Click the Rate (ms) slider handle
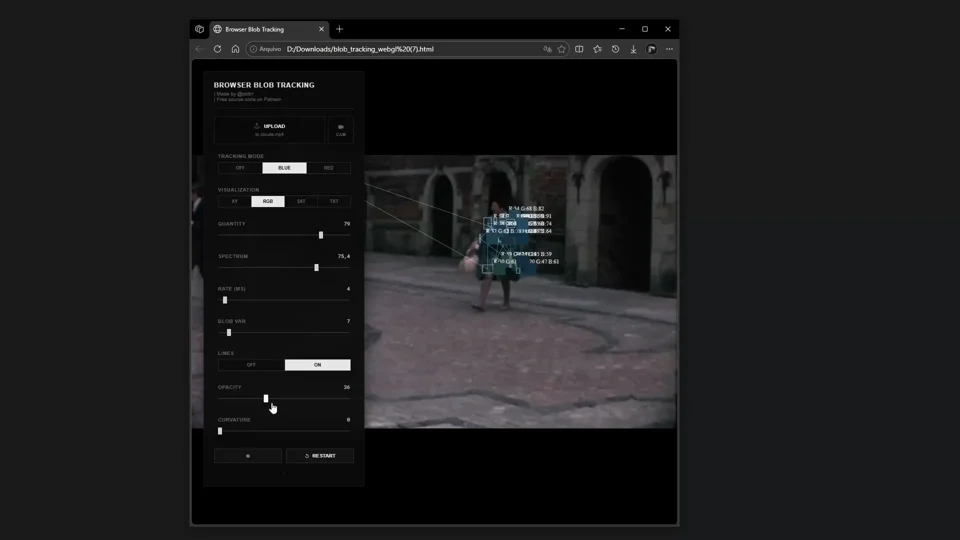960x540 pixels. 225,300
